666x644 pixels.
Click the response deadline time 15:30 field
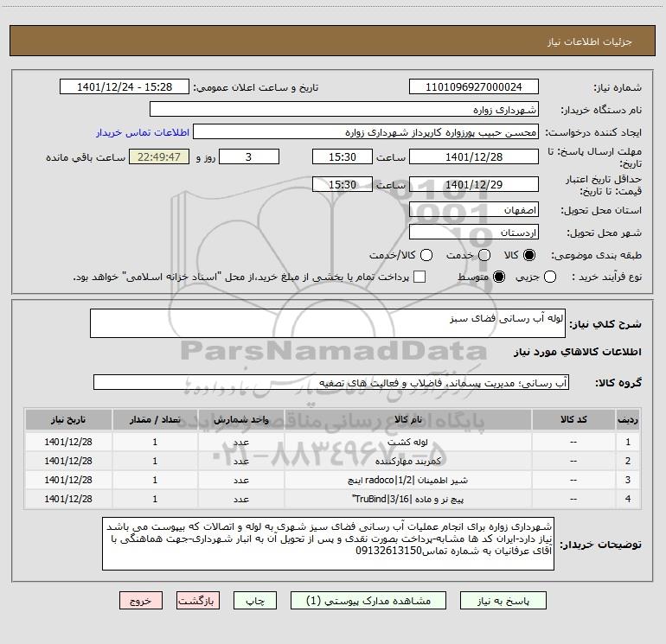tap(343, 156)
